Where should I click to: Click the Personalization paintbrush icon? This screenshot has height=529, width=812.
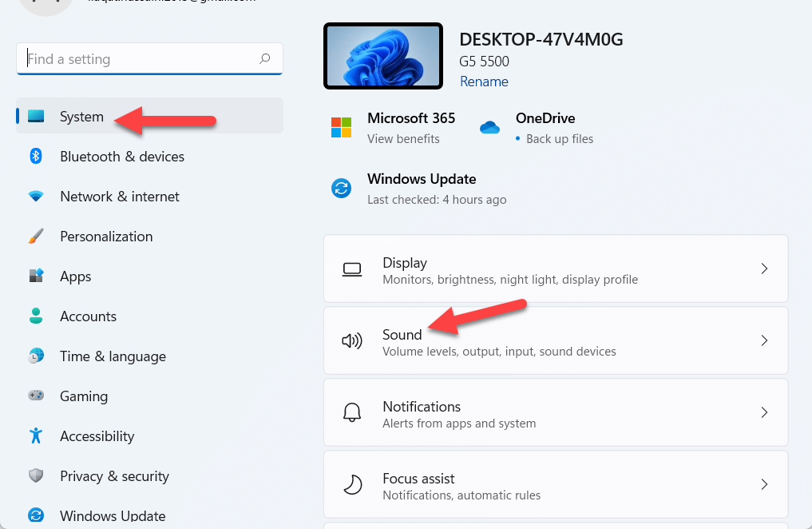tap(36, 237)
